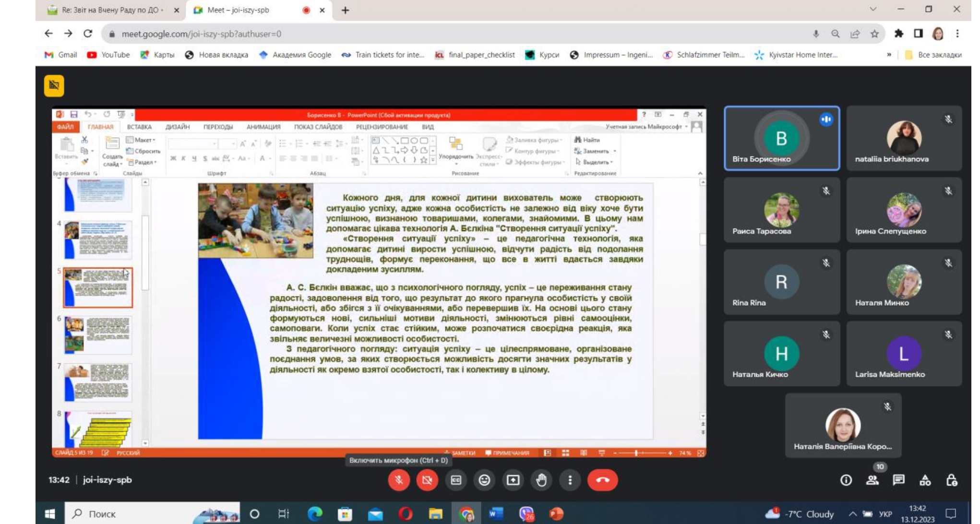Open Chrome three-dot menu
This screenshot has height=524, width=980.
tap(957, 34)
